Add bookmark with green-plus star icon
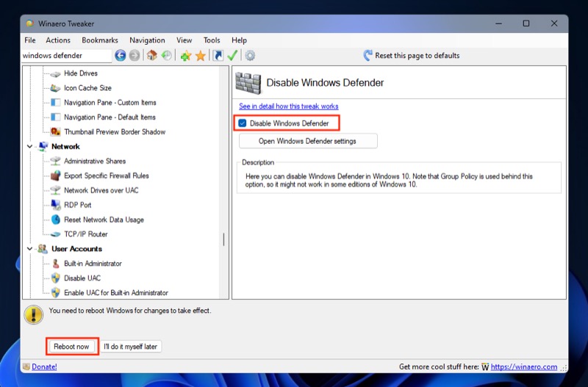This screenshot has height=387, width=588. pos(186,56)
